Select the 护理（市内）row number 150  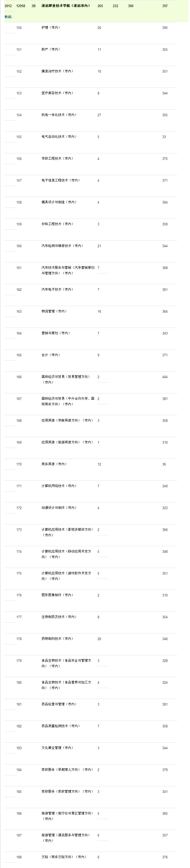tap(19, 28)
